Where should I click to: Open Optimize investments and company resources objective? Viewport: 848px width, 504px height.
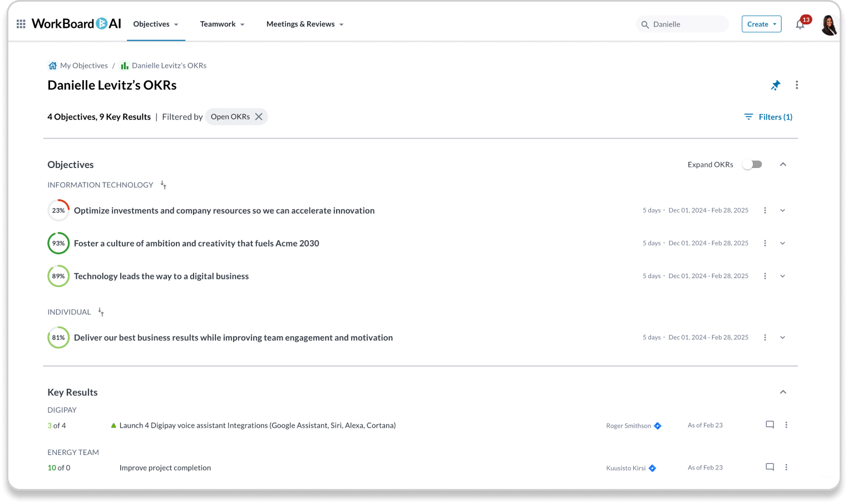224,210
